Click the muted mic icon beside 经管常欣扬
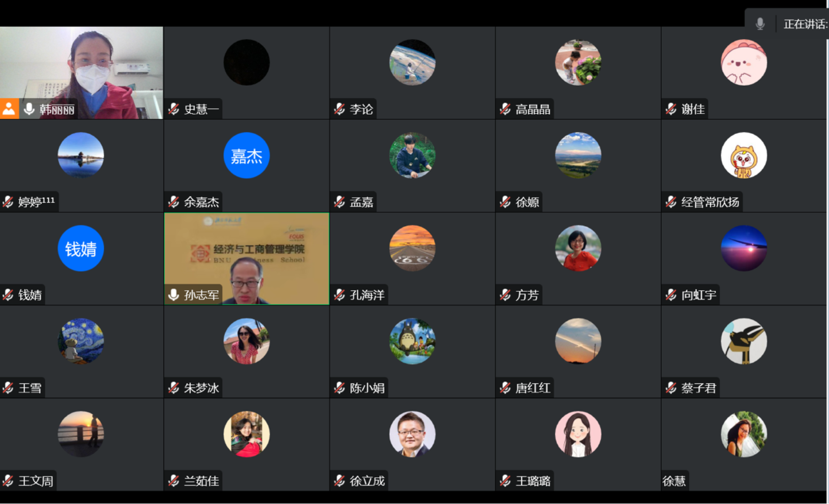The width and height of the screenshot is (829, 504). pyautogui.click(x=671, y=202)
